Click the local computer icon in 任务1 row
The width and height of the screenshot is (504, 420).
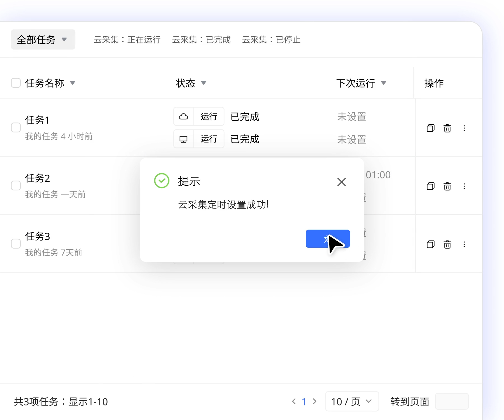tap(183, 139)
